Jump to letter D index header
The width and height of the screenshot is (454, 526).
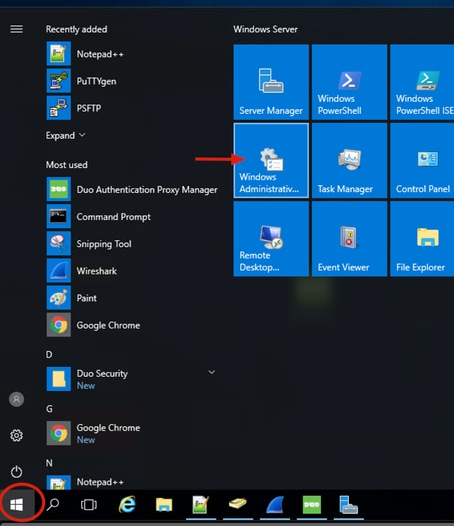pyautogui.click(x=49, y=355)
